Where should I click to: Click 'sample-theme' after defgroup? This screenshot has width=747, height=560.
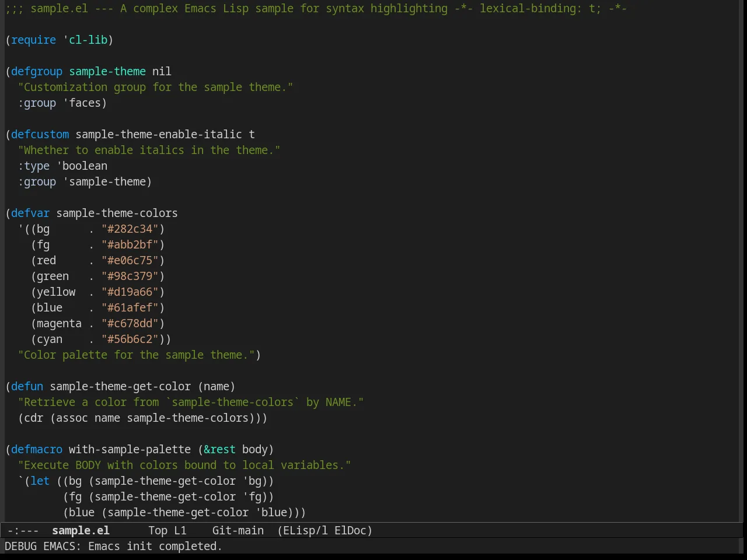107,71
